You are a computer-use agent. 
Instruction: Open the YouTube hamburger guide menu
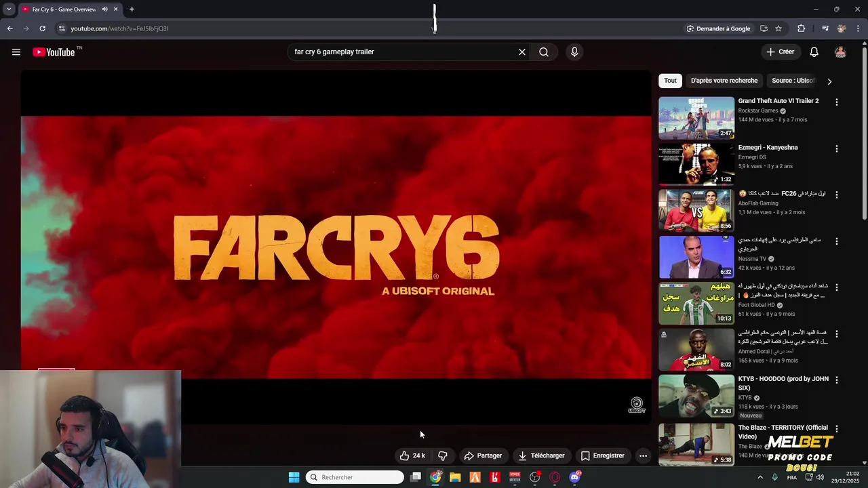pyautogui.click(x=16, y=52)
